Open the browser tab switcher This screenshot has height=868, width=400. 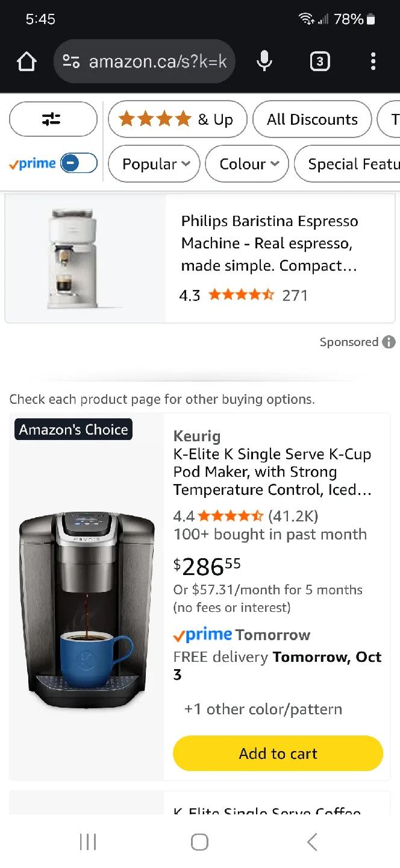(x=319, y=61)
